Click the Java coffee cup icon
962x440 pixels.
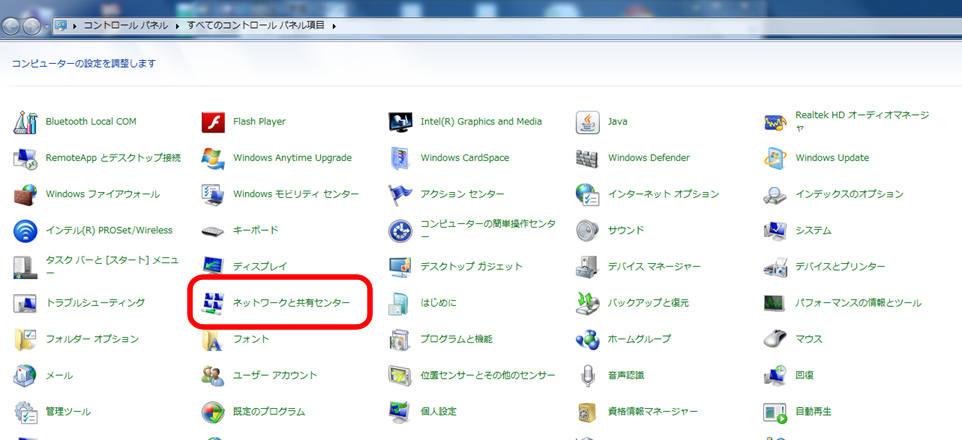(587, 122)
